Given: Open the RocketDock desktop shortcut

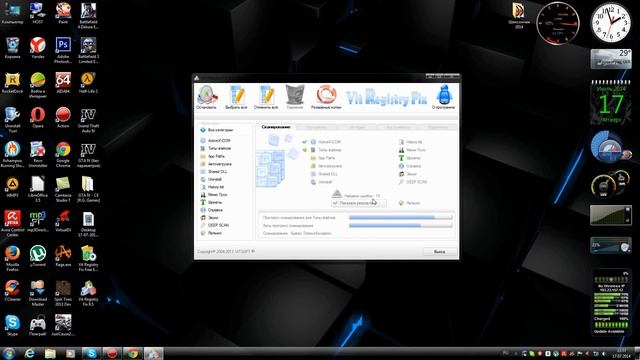Looking at the screenshot, I should (x=12, y=83).
